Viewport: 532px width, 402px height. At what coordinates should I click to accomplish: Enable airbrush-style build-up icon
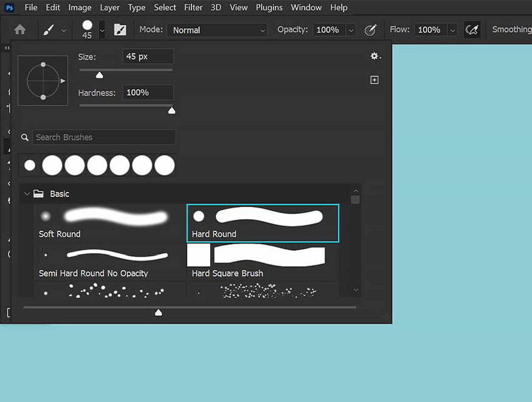click(x=472, y=30)
